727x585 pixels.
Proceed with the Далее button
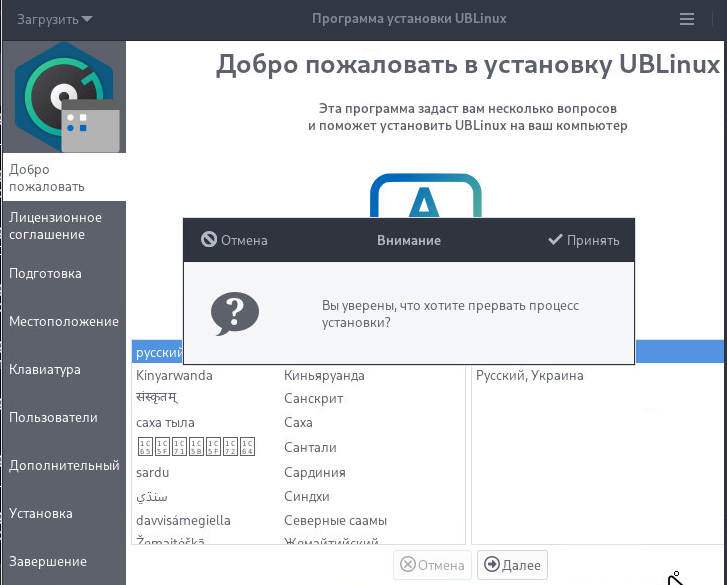[x=512, y=565]
